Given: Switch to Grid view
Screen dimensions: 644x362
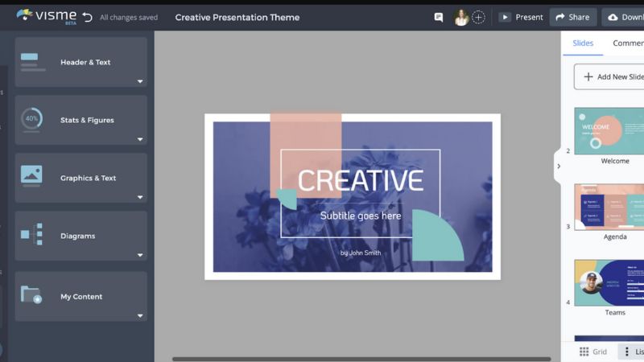Looking at the screenshot, I should 593,352.
